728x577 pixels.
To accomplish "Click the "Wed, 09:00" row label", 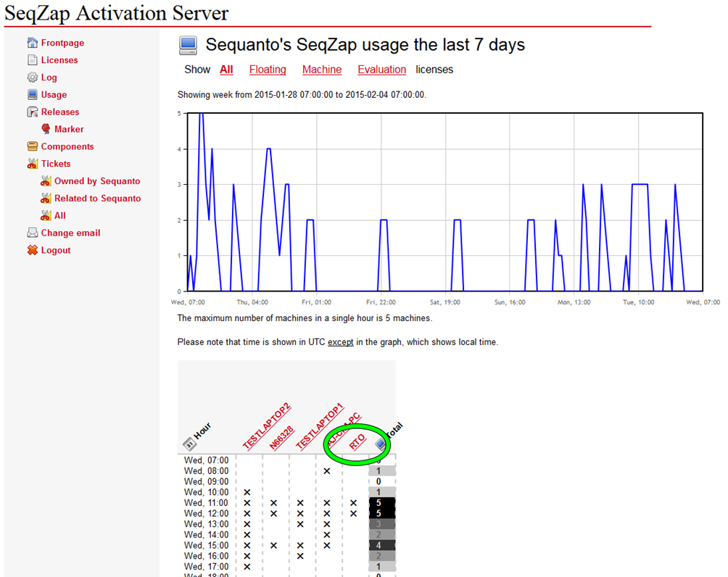I will point(206,481).
